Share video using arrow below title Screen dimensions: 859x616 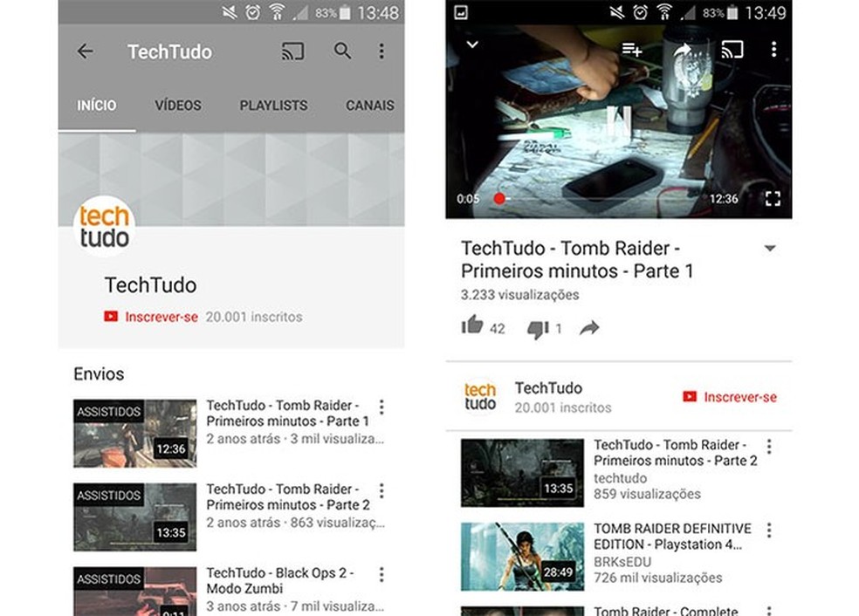589,328
